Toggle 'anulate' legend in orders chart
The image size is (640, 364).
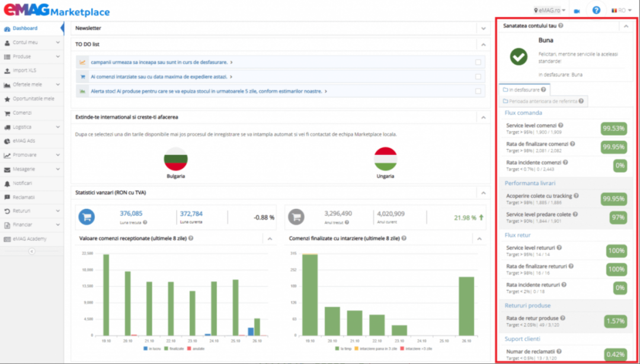196,349
